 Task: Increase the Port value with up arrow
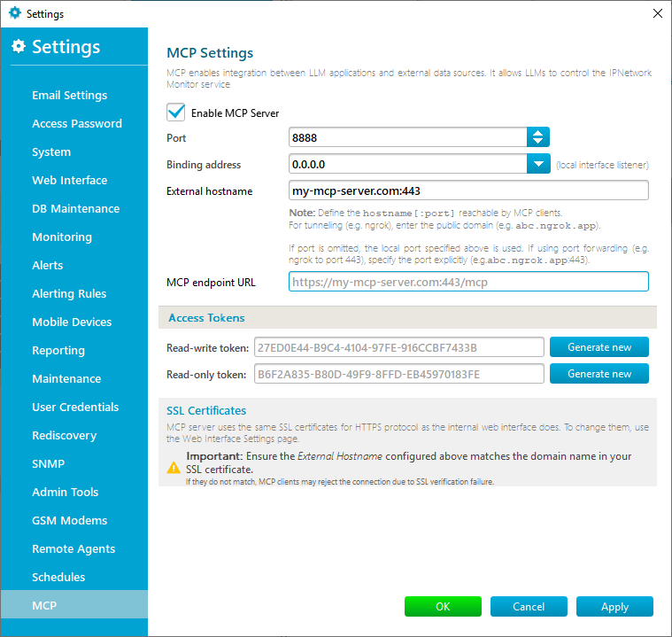tap(538, 133)
